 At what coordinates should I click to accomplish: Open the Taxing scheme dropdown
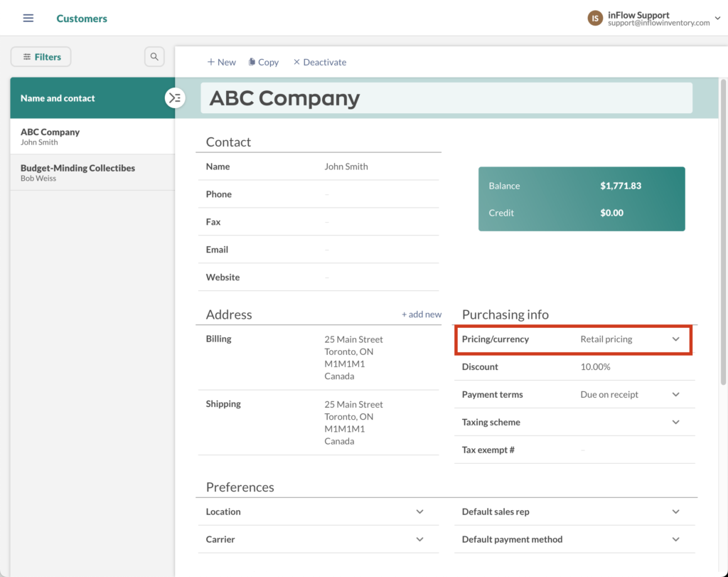(675, 422)
